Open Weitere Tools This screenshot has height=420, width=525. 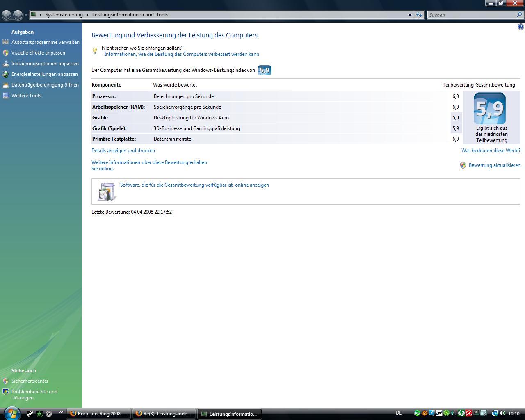coord(26,96)
